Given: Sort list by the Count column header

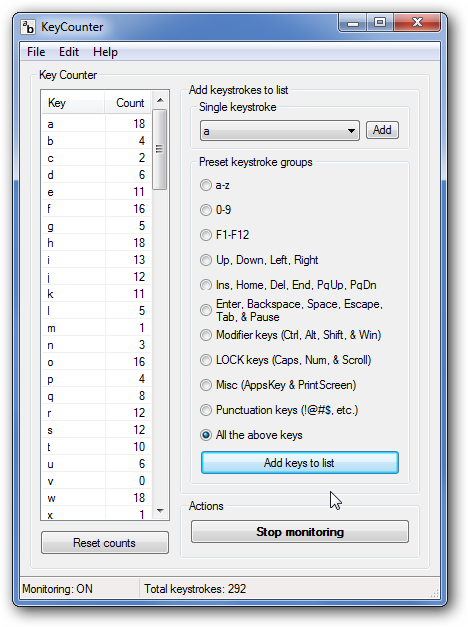Looking at the screenshot, I should [128, 103].
